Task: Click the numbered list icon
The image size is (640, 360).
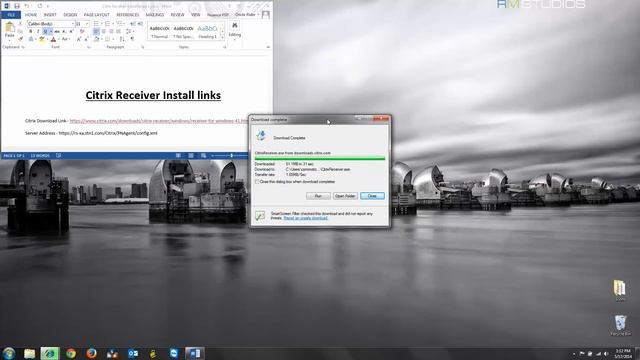Action: point(107,24)
